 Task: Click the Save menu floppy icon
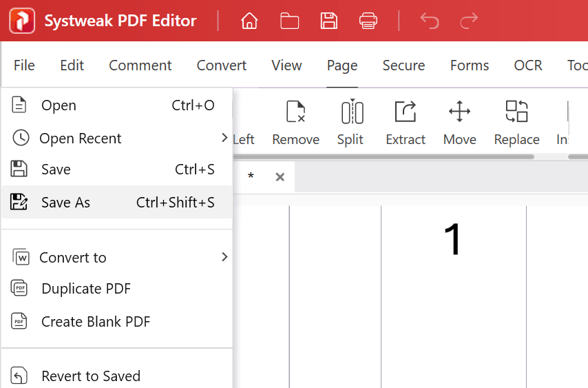(19, 169)
